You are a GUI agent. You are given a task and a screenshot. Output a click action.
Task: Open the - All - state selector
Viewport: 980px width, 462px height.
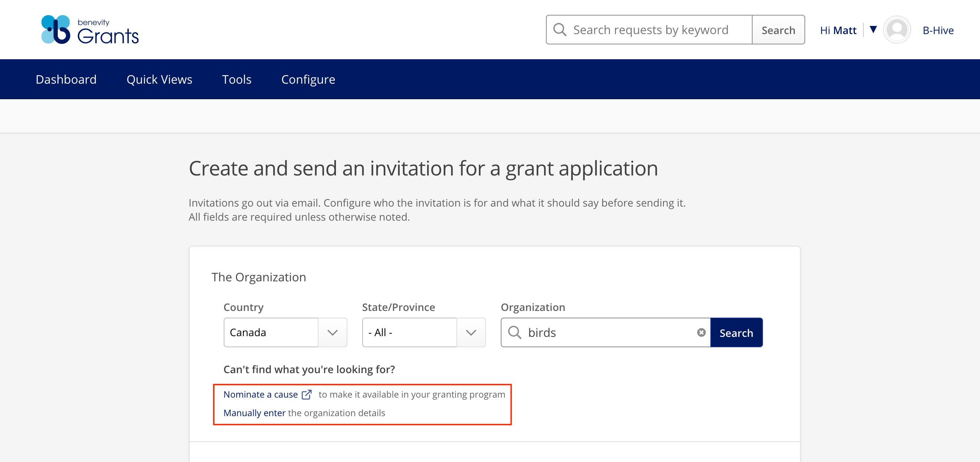click(x=424, y=332)
